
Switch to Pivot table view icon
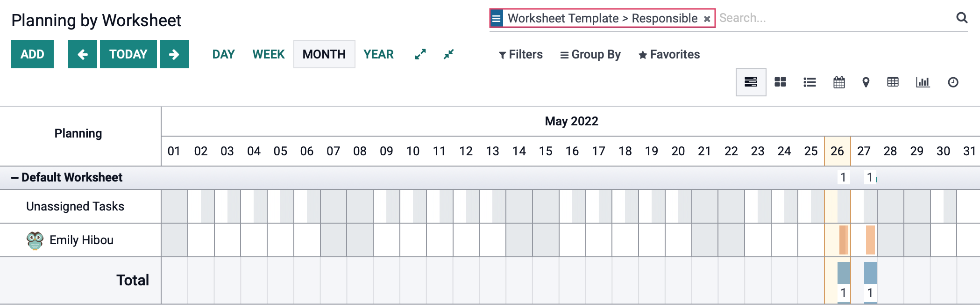click(893, 82)
